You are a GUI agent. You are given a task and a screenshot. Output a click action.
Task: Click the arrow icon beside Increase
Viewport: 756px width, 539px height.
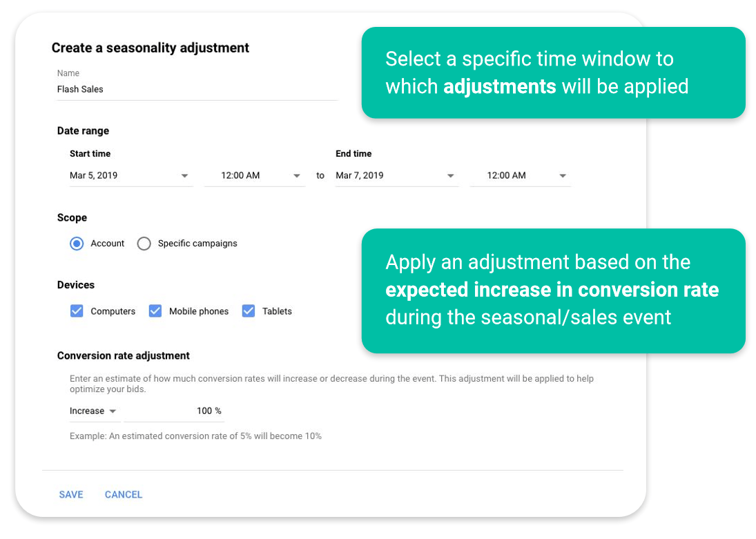tap(113, 411)
